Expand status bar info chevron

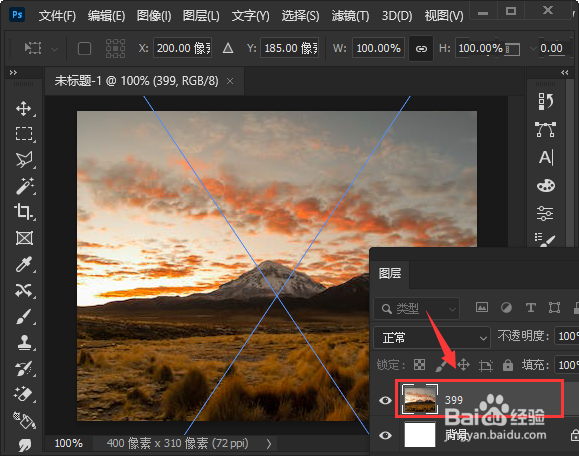pyautogui.click(x=268, y=443)
